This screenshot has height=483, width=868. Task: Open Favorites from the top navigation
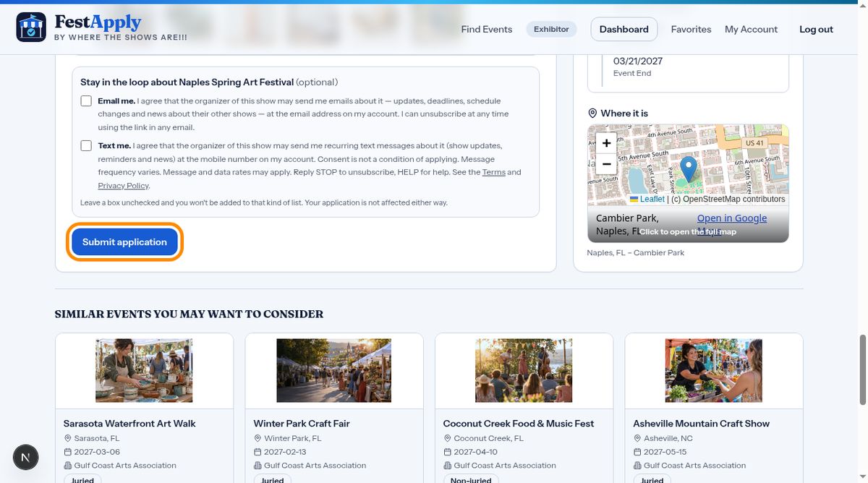[x=692, y=30]
